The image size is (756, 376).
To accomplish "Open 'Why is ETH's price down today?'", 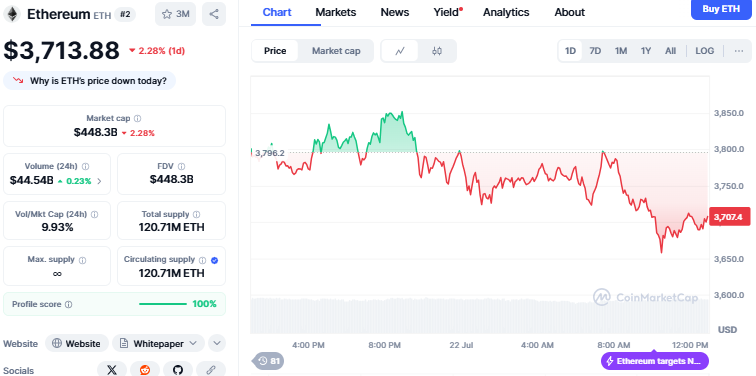I will point(89,81).
